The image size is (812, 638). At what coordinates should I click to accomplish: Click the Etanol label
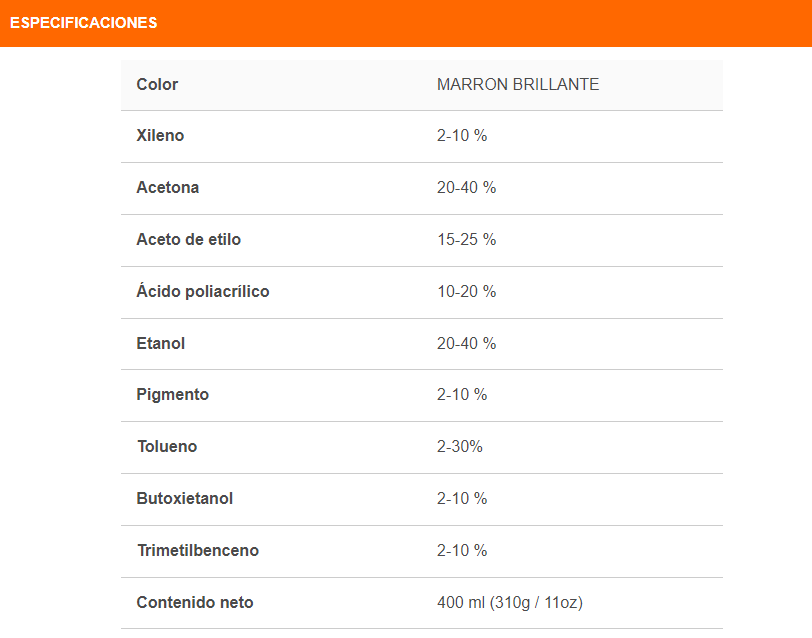click(x=161, y=344)
